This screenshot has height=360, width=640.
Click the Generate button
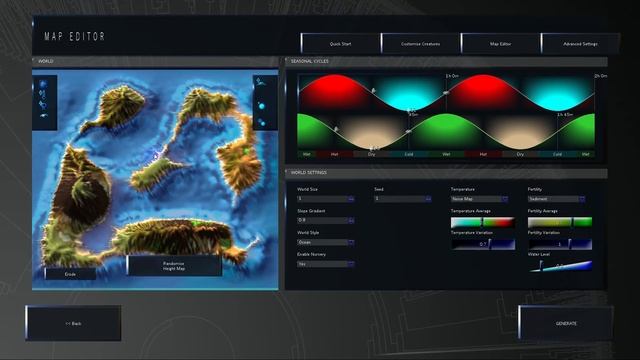(566, 323)
